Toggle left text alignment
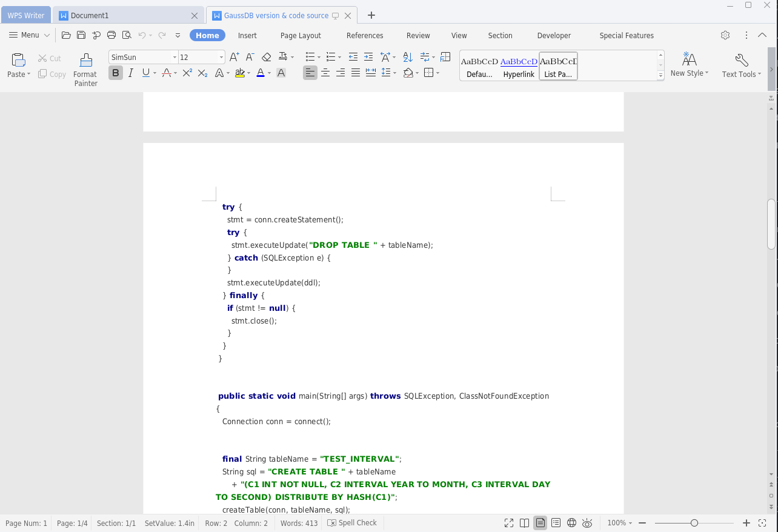Screen dimensions: 778x532 point(310,73)
